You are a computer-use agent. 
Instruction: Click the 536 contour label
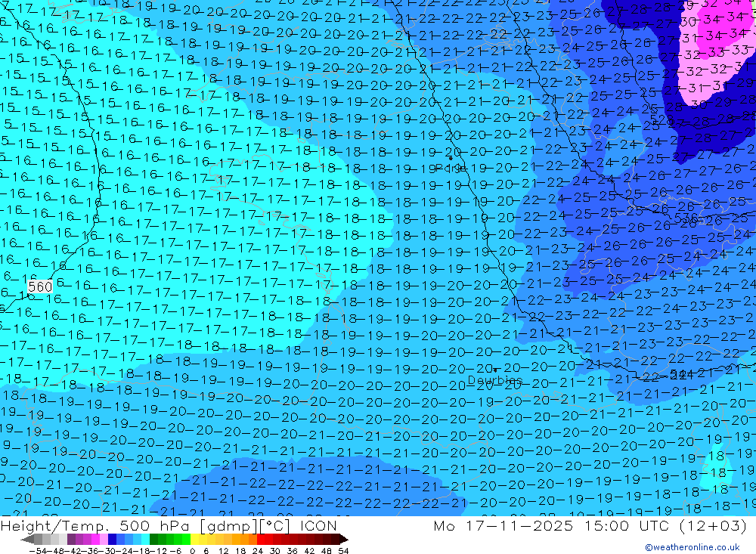686,218
